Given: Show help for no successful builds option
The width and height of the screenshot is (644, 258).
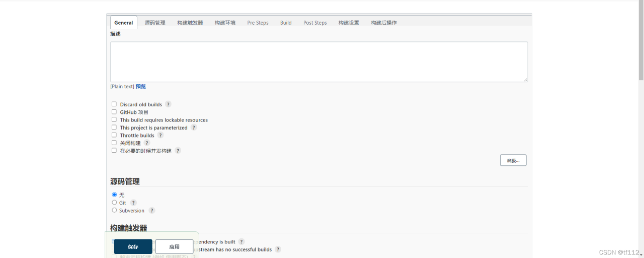Looking at the screenshot, I should coord(278,249).
